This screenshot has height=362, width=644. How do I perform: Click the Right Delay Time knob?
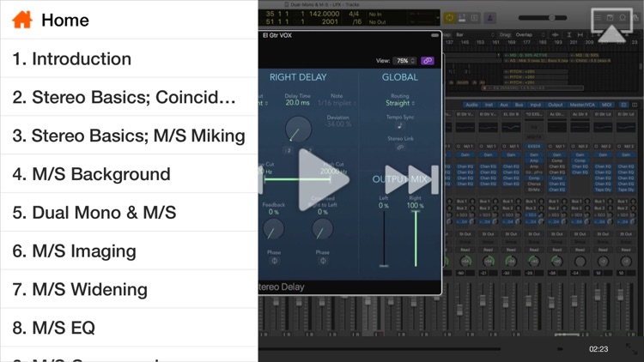[x=298, y=130]
